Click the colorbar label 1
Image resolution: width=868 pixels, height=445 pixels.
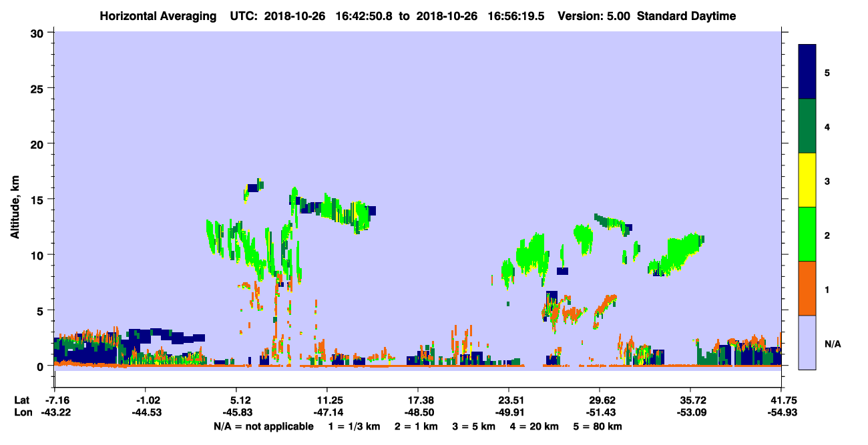point(827,290)
